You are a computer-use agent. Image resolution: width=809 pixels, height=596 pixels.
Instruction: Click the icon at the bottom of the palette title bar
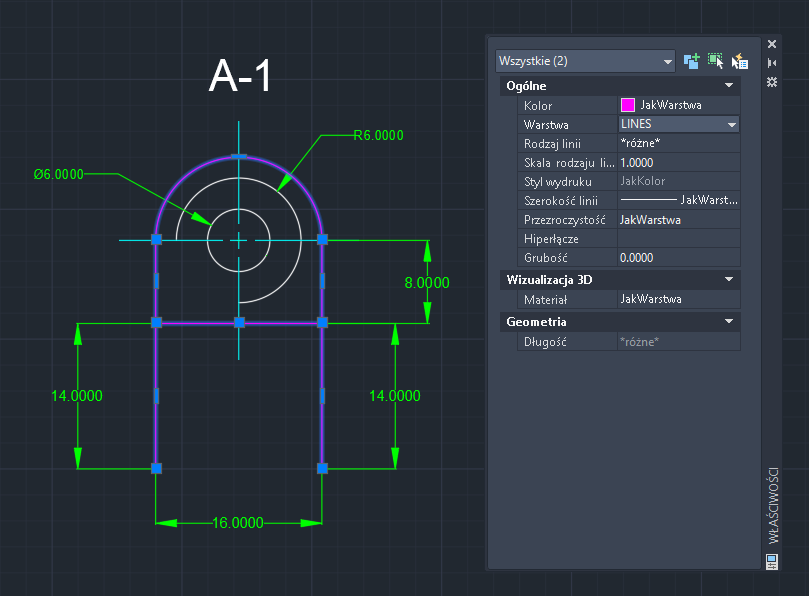[x=772, y=561]
